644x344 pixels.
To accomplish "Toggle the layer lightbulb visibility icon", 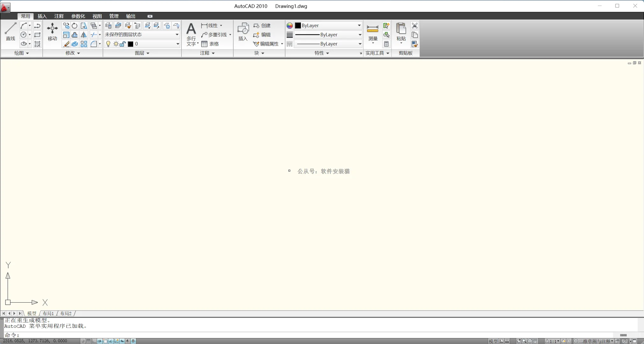I will pos(108,44).
